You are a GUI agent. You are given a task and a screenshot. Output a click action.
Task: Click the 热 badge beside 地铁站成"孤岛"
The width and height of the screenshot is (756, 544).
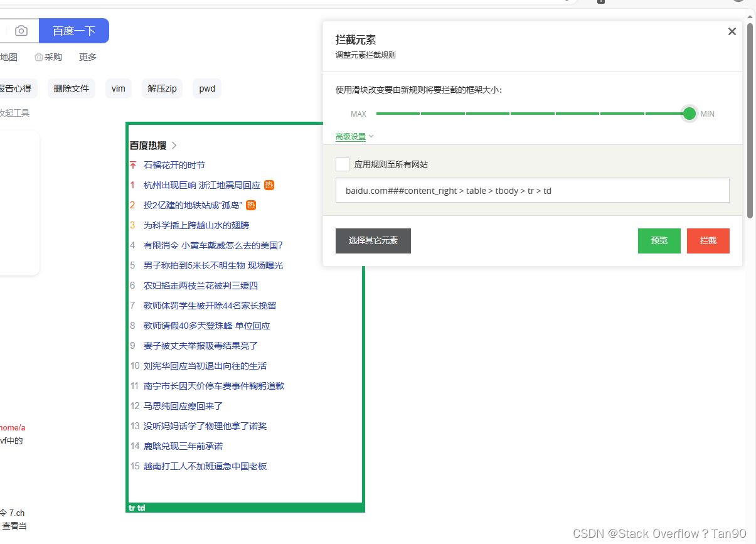tap(251, 205)
